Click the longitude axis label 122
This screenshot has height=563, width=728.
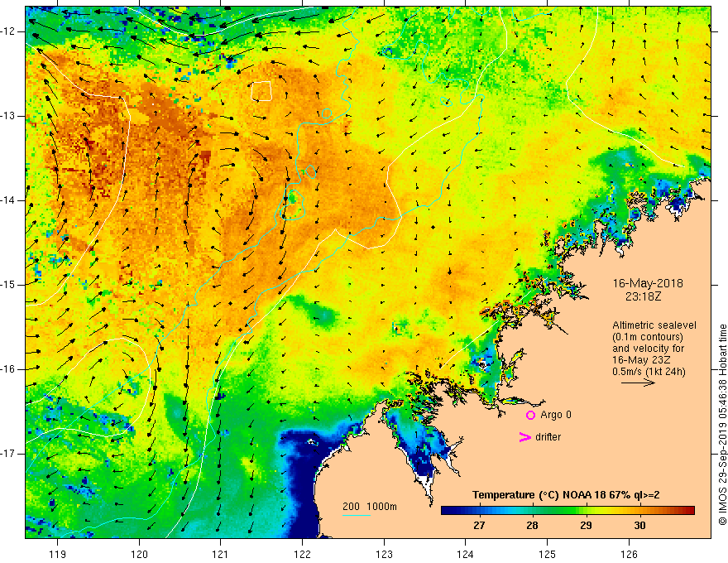302,554
